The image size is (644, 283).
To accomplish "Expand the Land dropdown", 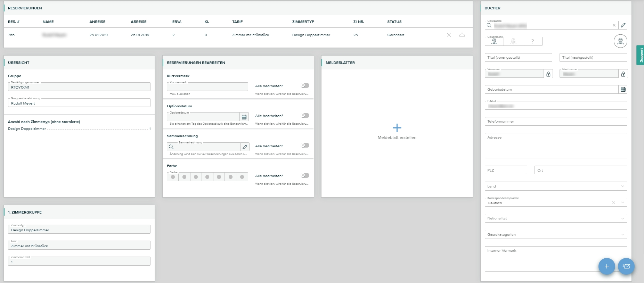I will [622, 186].
